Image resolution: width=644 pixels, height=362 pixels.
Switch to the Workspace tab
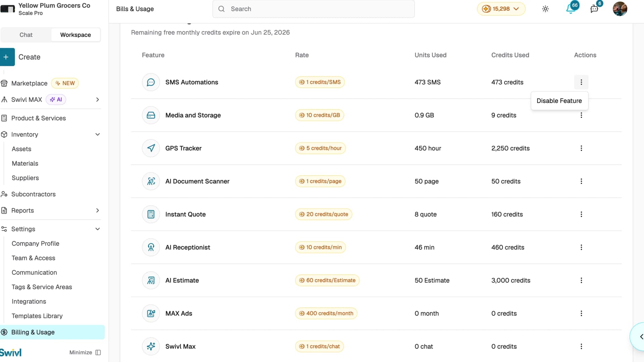click(x=75, y=35)
